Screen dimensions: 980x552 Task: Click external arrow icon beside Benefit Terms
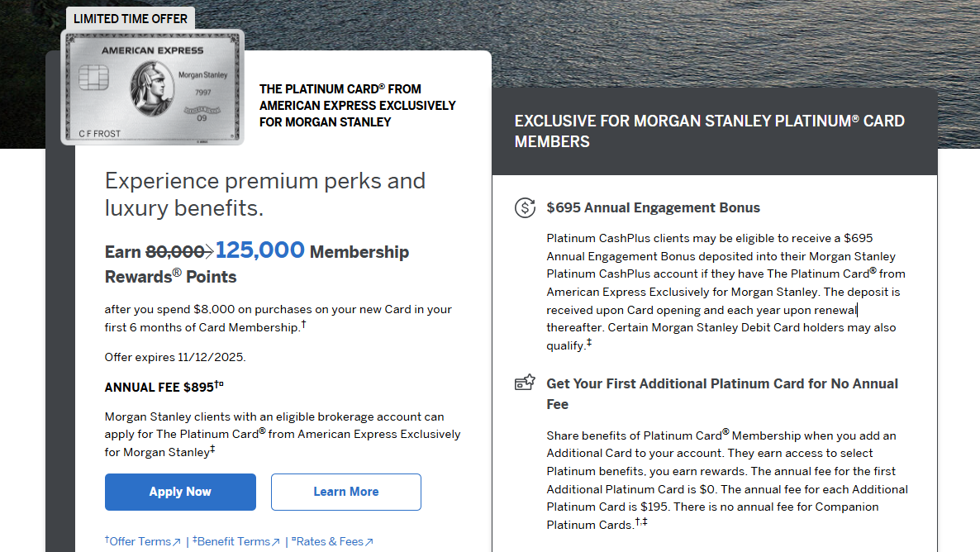click(276, 542)
